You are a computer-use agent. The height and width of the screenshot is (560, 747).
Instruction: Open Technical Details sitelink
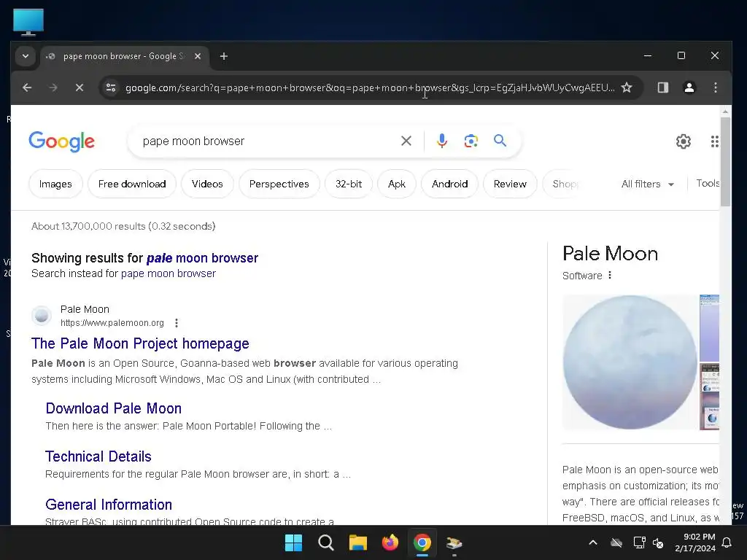click(x=98, y=456)
